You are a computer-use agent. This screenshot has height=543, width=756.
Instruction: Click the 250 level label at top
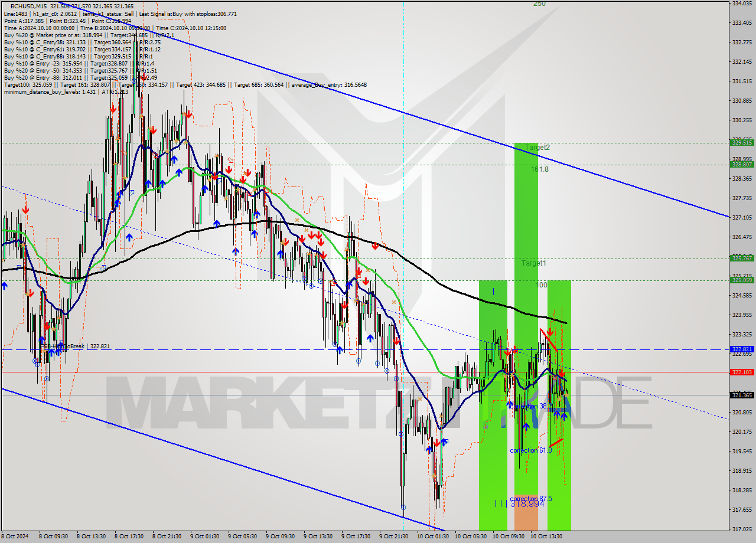(539, 4)
